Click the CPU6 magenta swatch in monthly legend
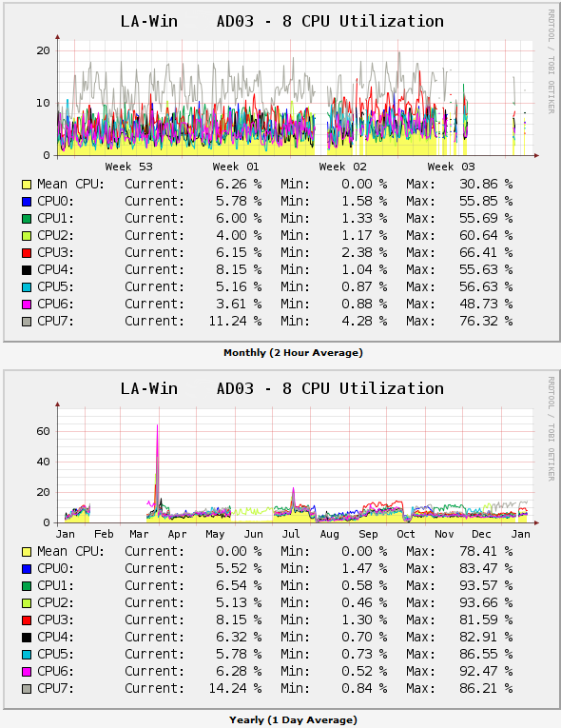Image resolution: width=561 pixels, height=728 pixels. 27,305
